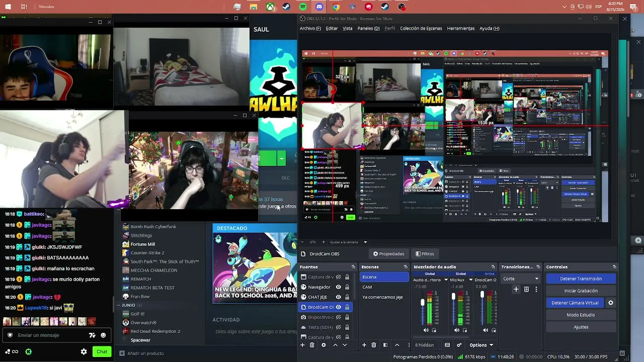644x362 pixels.
Task: Switch audio mixer layout icon
Action: coord(447,345)
